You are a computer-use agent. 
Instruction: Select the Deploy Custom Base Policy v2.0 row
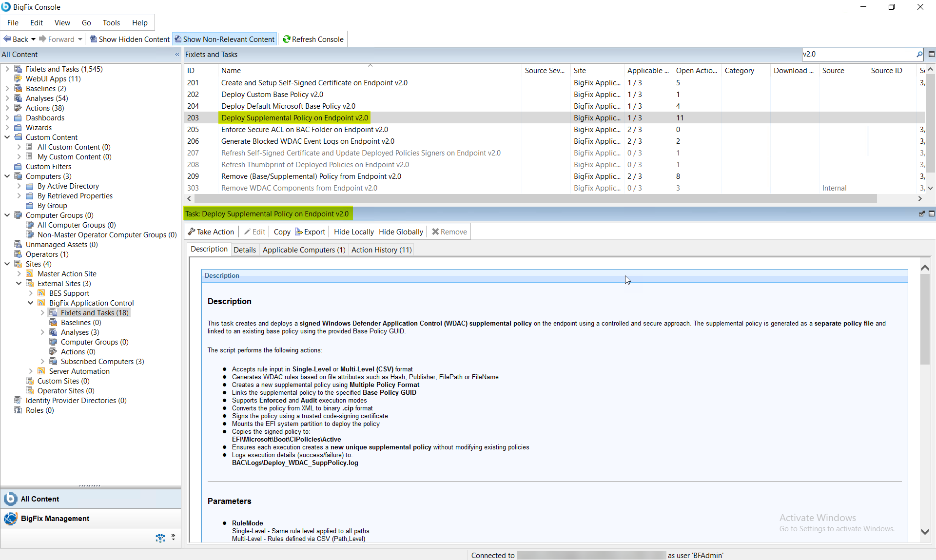tap(272, 94)
